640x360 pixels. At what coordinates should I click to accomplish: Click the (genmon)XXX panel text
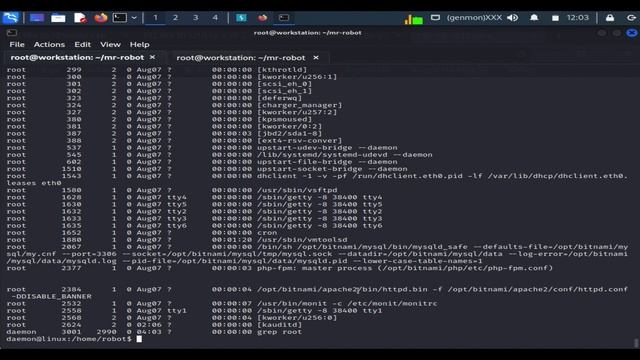474,18
